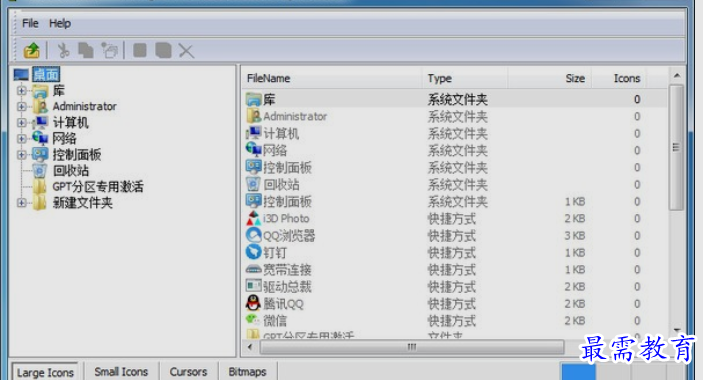
Task: Select 网络 text in the tree
Action: point(65,138)
